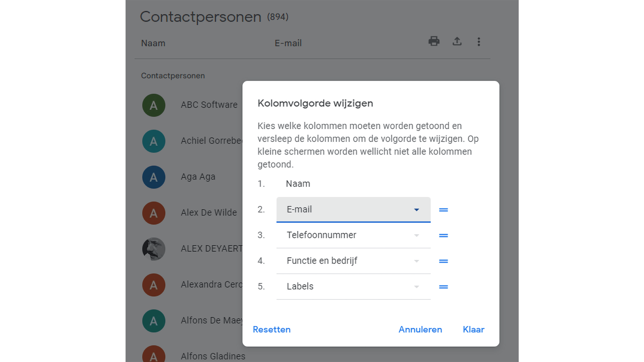Open the E-mail column dropdown
Viewport: 644px width, 362px height.
click(x=353, y=210)
